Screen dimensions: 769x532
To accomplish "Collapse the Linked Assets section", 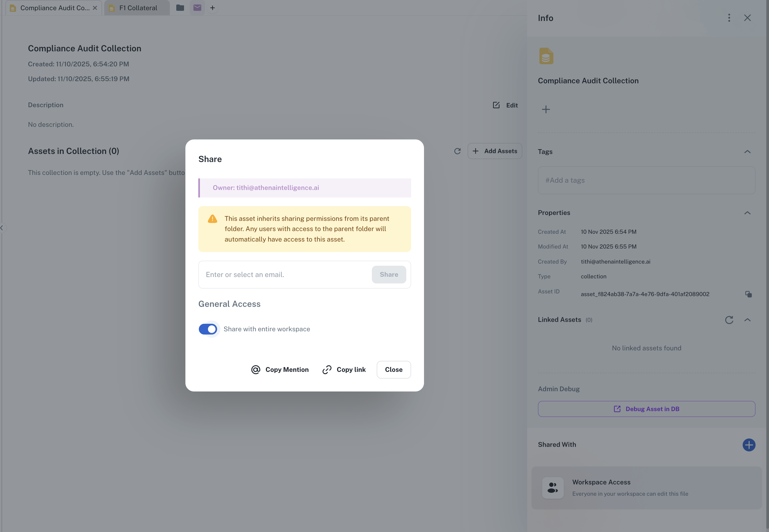I will point(747,320).
